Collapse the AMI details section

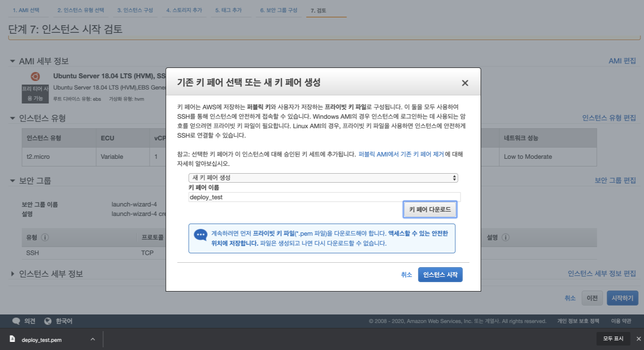(x=13, y=61)
